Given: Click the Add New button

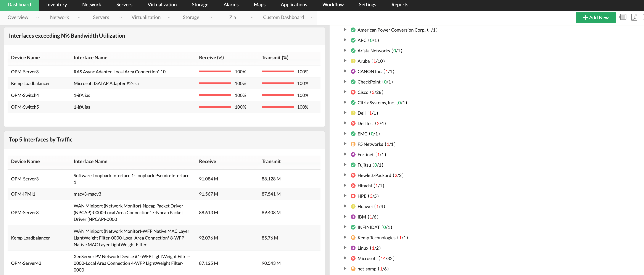Looking at the screenshot, I should pos(596,18).
